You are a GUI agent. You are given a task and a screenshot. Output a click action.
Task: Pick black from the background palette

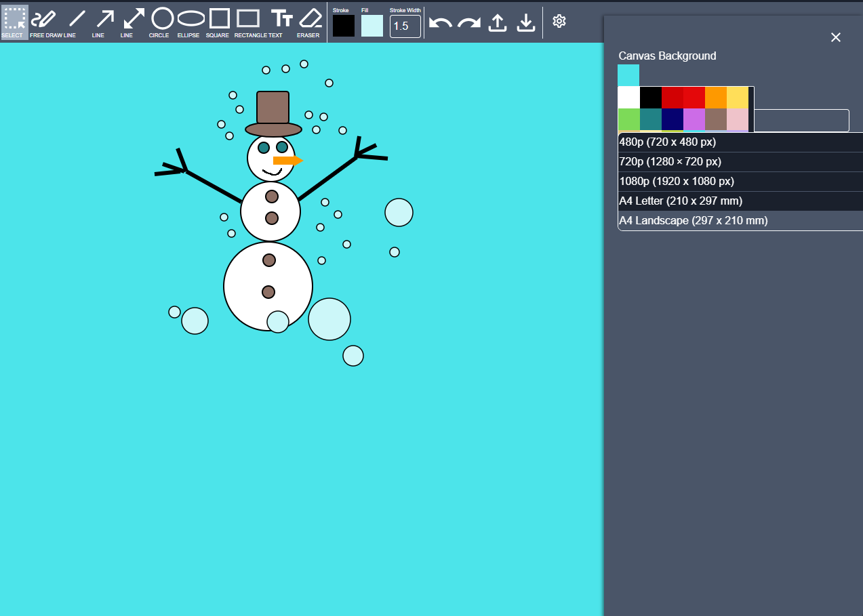651,98
